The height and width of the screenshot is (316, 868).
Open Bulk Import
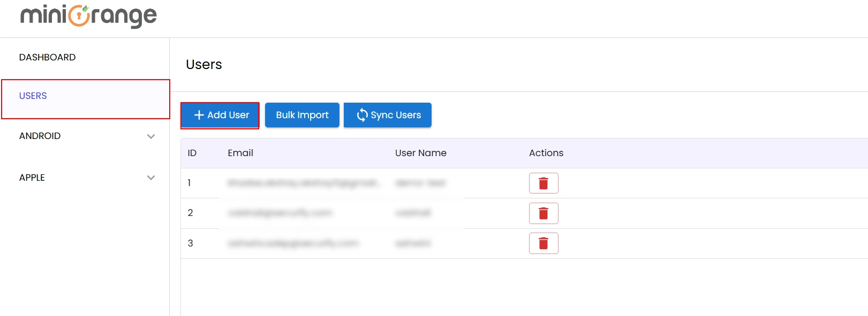302,115
